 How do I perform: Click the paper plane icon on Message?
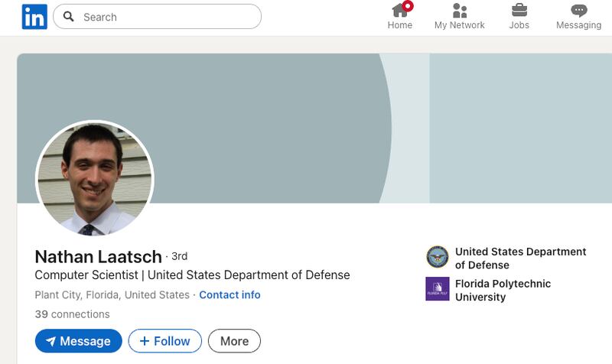point(50,341)
